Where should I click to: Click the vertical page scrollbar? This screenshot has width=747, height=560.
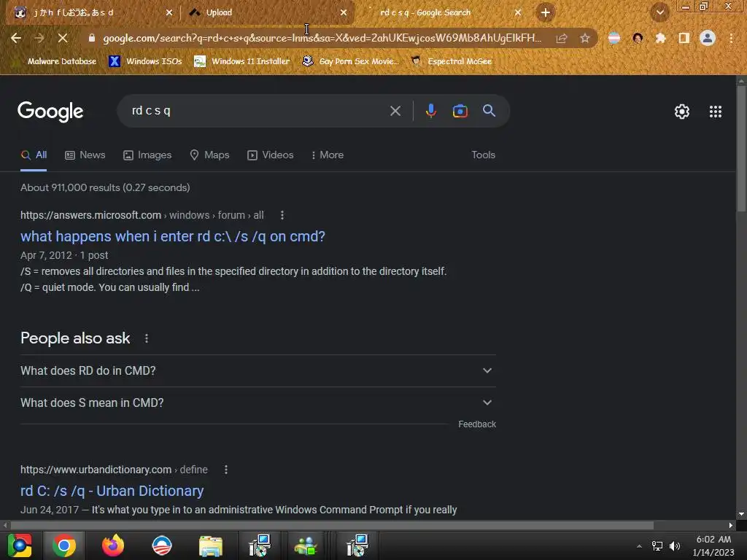741,149
